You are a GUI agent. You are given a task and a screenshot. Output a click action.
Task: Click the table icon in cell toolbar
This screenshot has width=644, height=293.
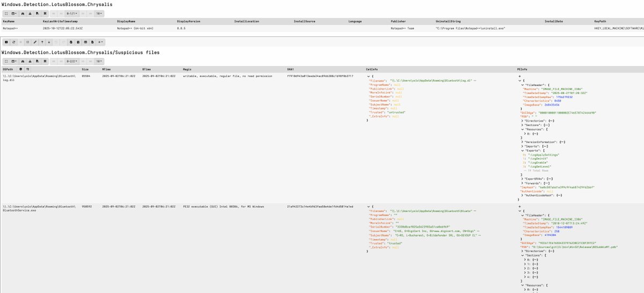[85, 42]
